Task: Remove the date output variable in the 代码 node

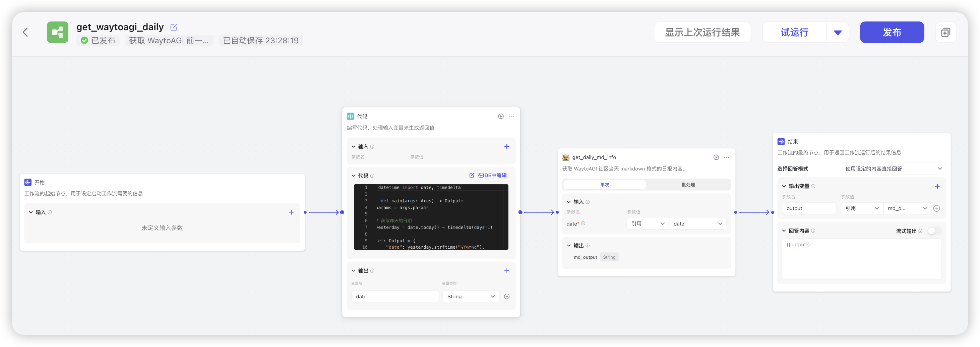Action: coord(507,297)
